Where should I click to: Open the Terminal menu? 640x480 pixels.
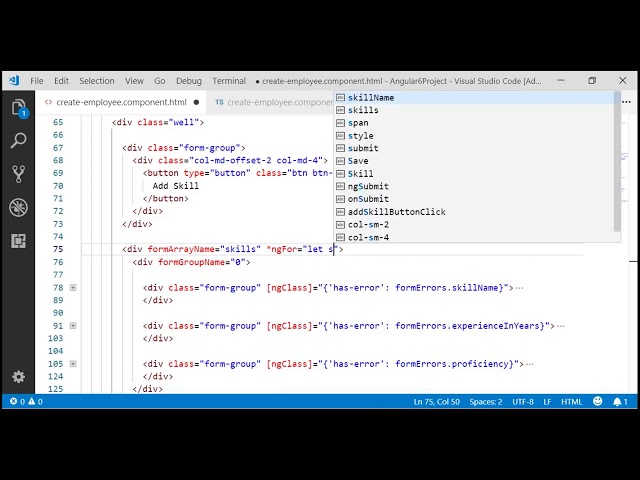pyautogui.click(x=229, y=81)
